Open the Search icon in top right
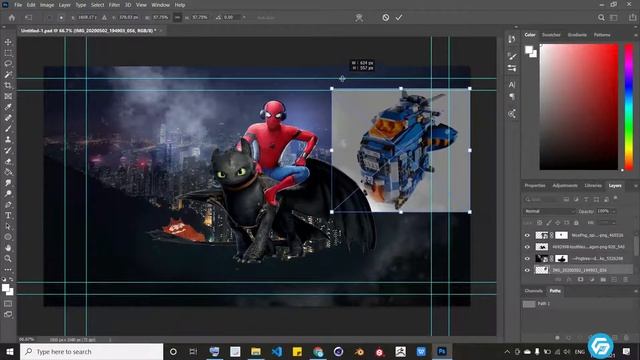This screenshot has width=640, height=360. [601, 18]
